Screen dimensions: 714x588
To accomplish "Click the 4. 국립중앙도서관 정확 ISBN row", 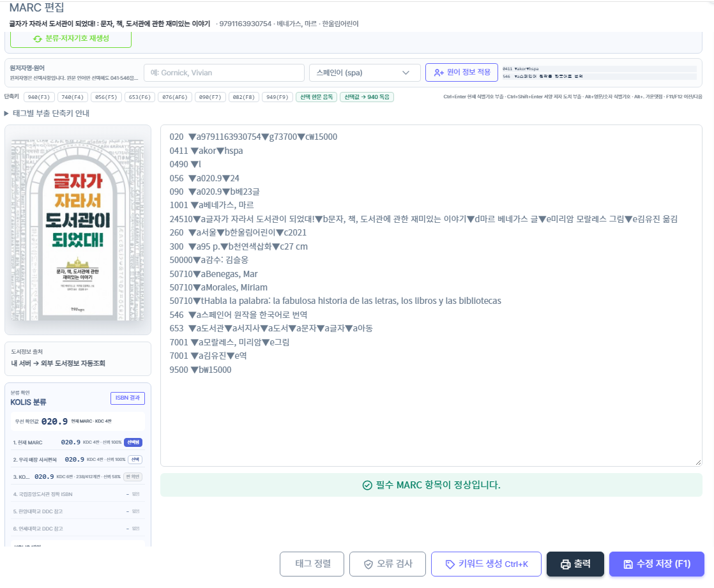I will (x=77, y=494).
